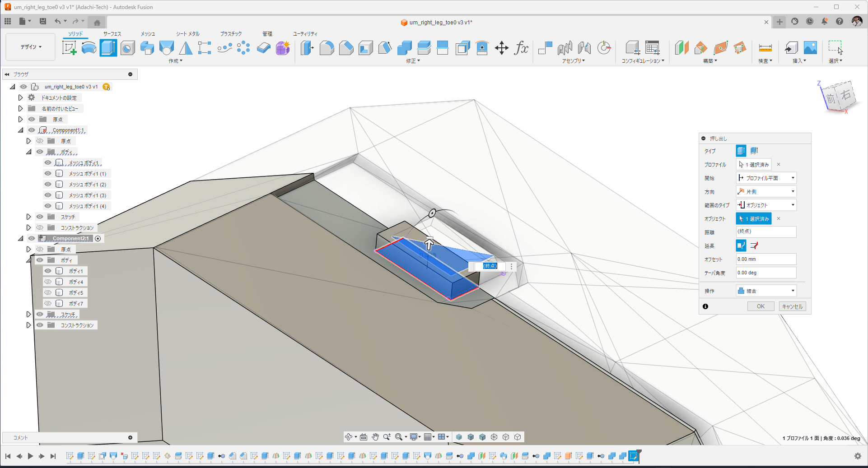Screen dimensions: 868x468
Task: Click the Measure (検査) ruler icon
Action: (765, 48)
